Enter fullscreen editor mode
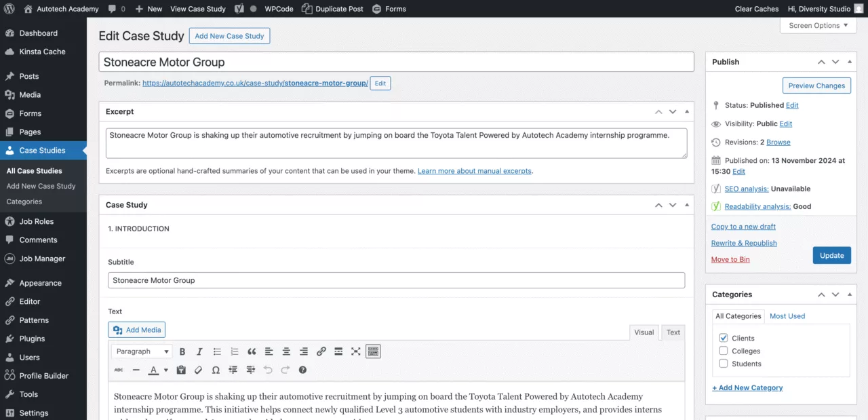 [x=356, y=351]
